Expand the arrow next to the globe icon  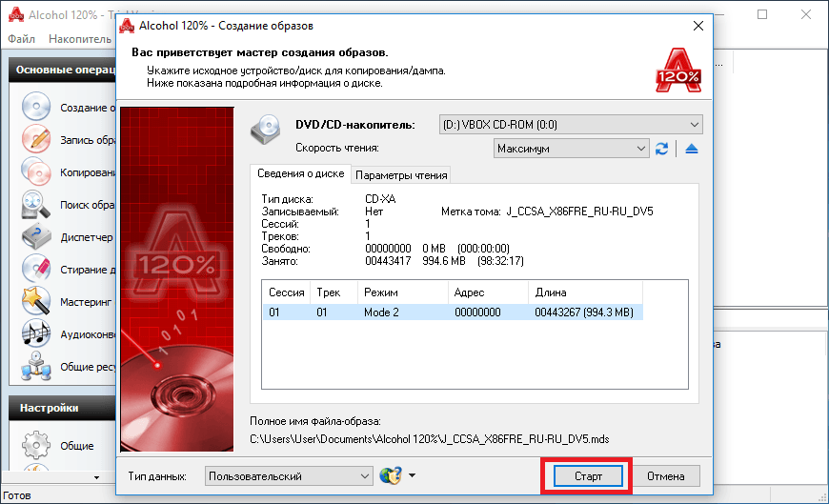(x=412, y=475)
